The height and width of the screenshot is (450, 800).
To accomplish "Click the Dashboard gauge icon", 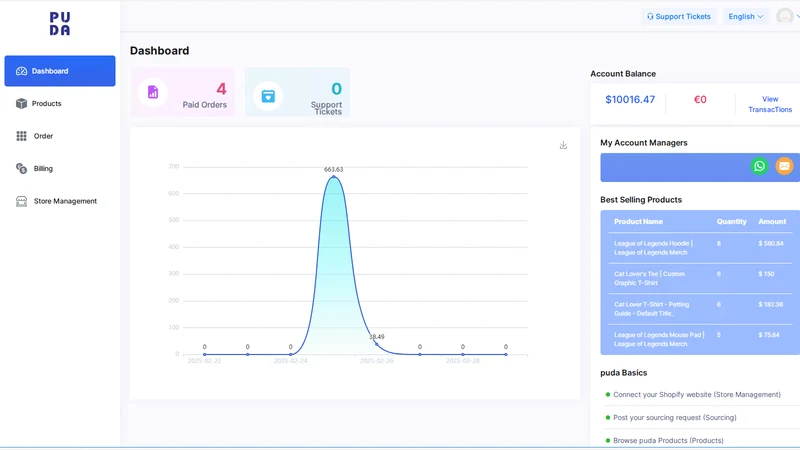I will click(x=21, y=71).
